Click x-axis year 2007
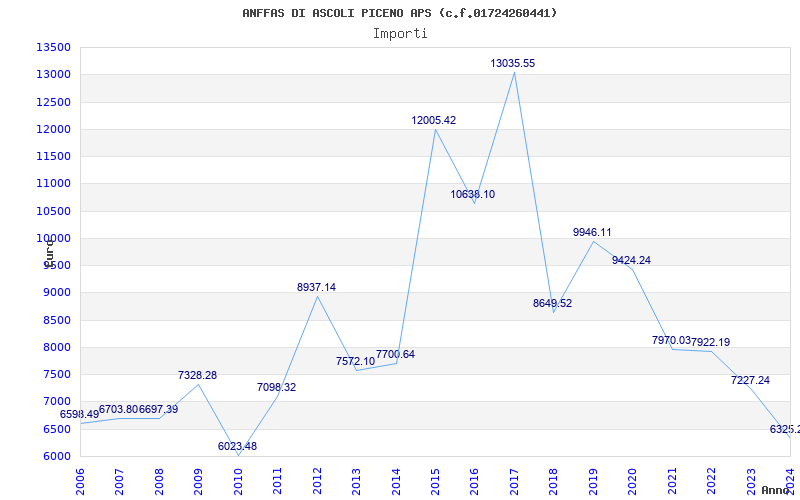The height and width of the screenshot is (500, 800). (119, 482)
